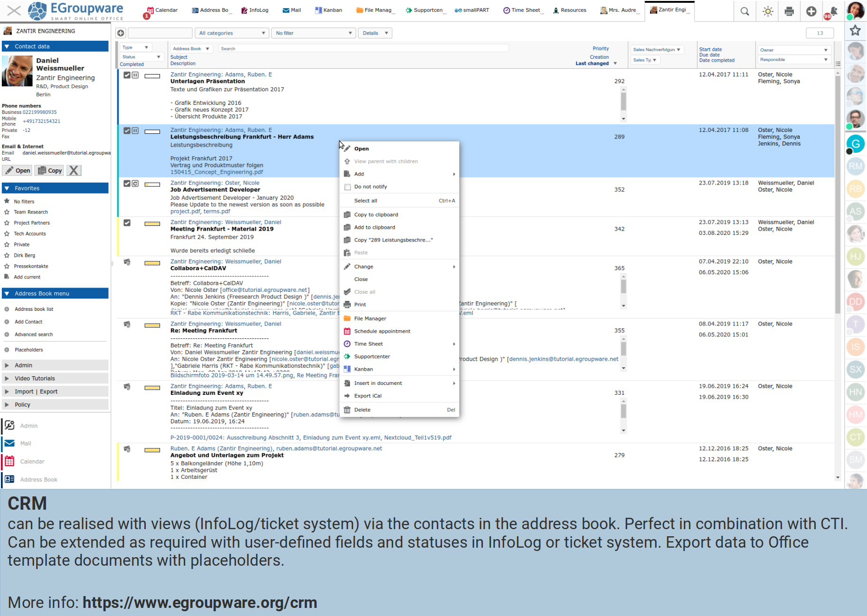Click the main list vertical scrollbar
Screen dimensions: 867x616
pyautogui.click(x=838, y=190)
